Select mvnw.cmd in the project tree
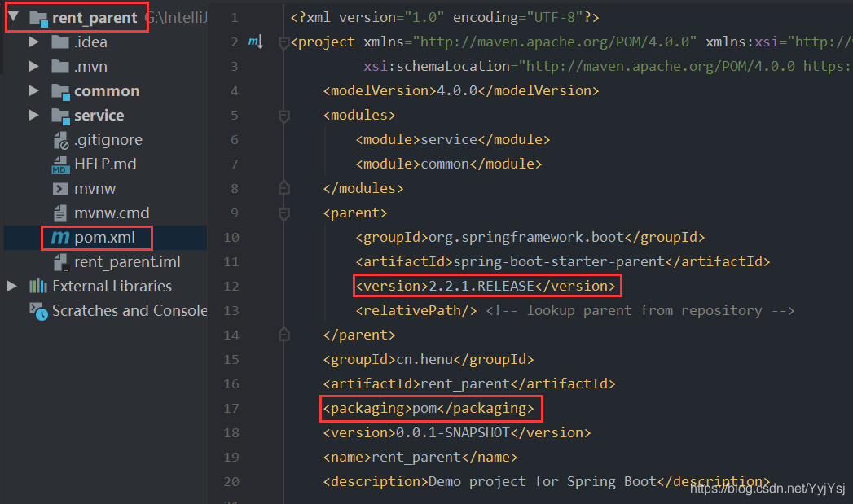Screen dimensions: 853x504 point(112,213)
